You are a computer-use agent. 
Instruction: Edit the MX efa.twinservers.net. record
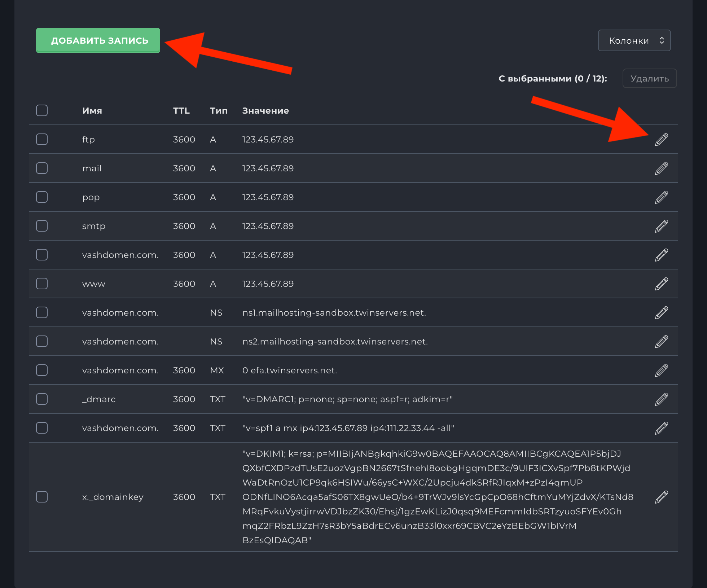tap(662, 370)
